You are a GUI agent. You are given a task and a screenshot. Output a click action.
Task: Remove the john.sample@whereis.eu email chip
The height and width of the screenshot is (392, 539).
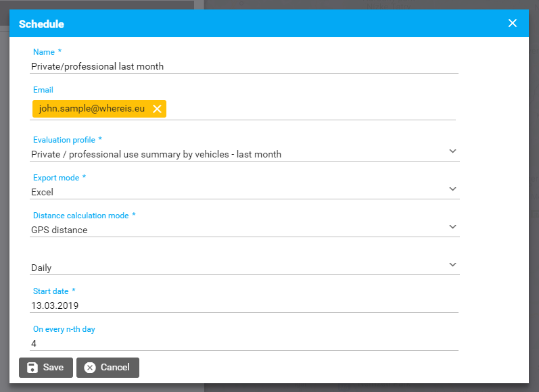tap(157, 109)
